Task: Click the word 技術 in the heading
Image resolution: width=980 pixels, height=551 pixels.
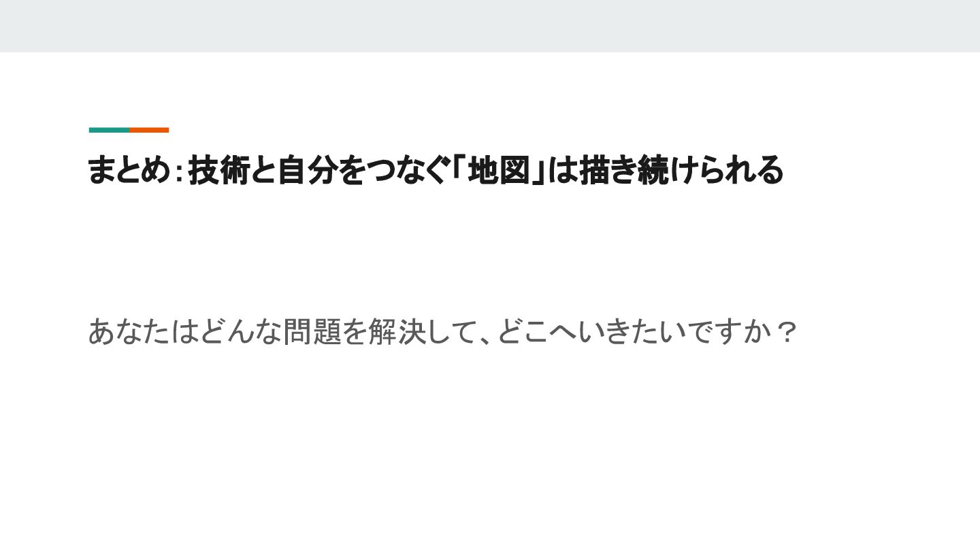Action: (x=218, y=171)
